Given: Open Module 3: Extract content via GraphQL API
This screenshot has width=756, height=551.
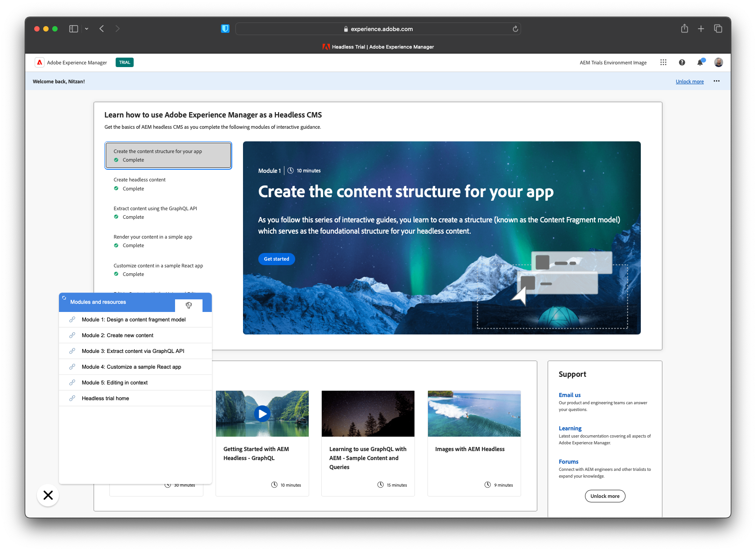Looking at the screenshot, I should tap(135, 351).
